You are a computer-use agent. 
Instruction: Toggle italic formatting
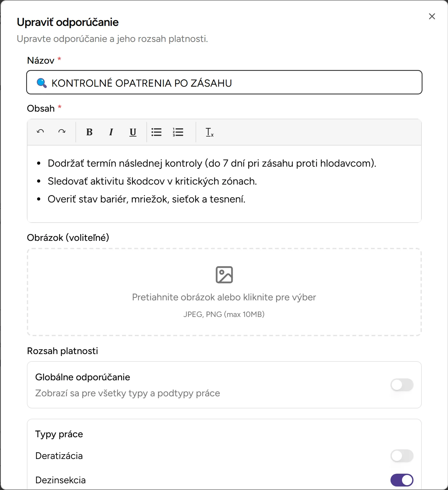[111, 132]
